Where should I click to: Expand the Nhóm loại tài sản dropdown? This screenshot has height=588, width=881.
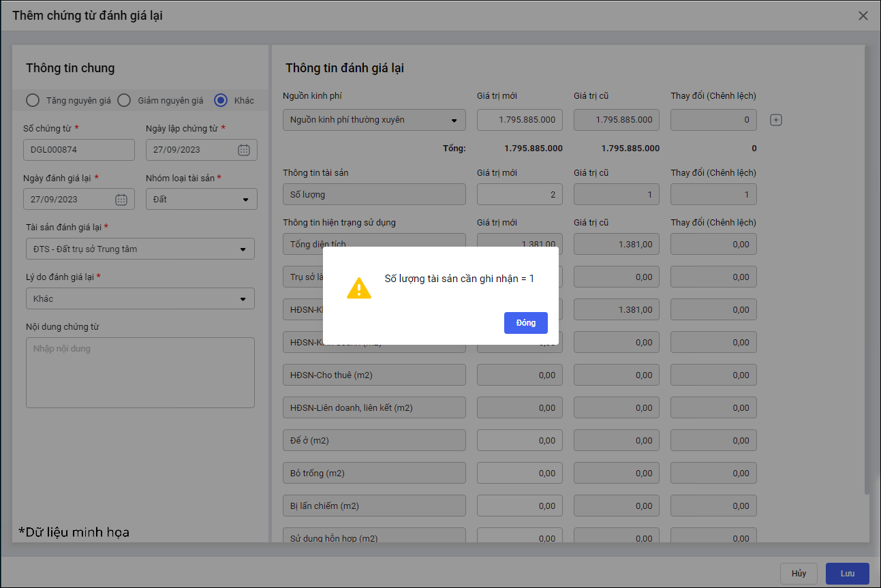coord(245,200)
